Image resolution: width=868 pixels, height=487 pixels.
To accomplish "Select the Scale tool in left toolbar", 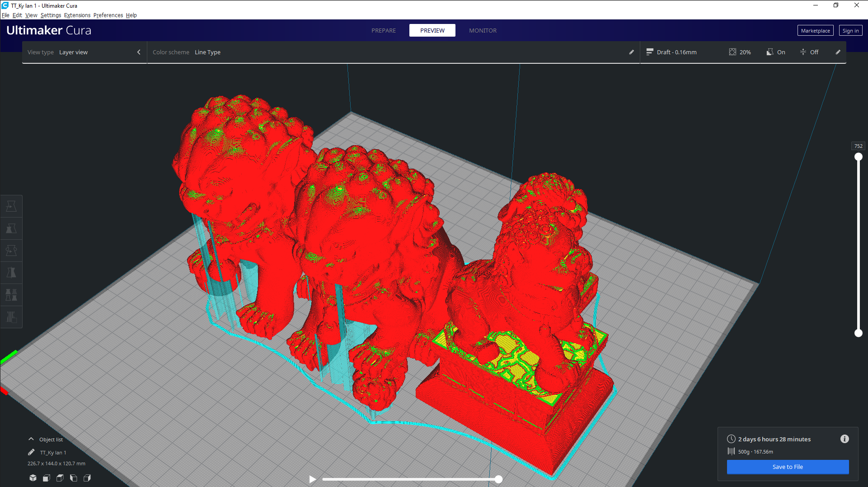I will pyautogui.click(x=11, y=228).
